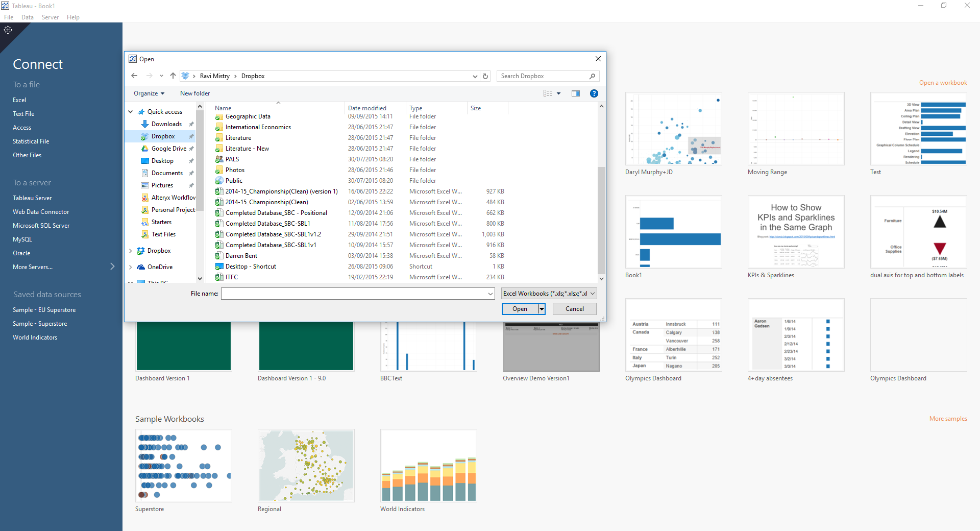Click the File name input field

coord(355,294)
